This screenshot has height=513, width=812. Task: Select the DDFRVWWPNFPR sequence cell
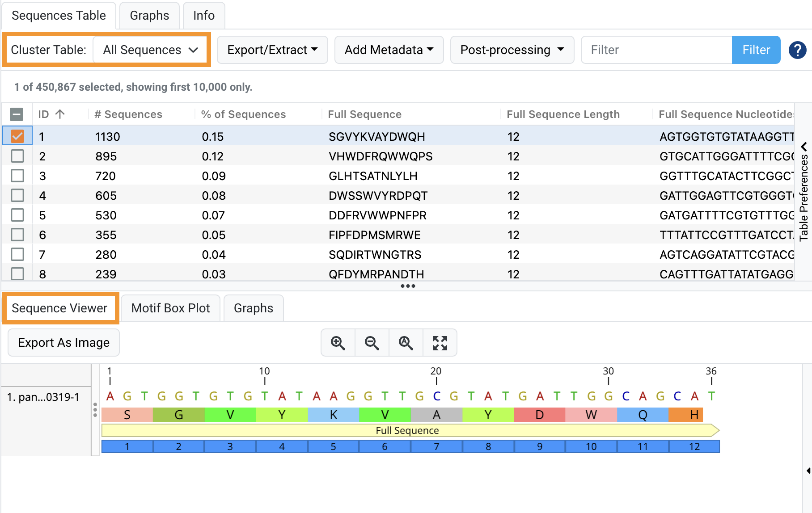[377, 215]
